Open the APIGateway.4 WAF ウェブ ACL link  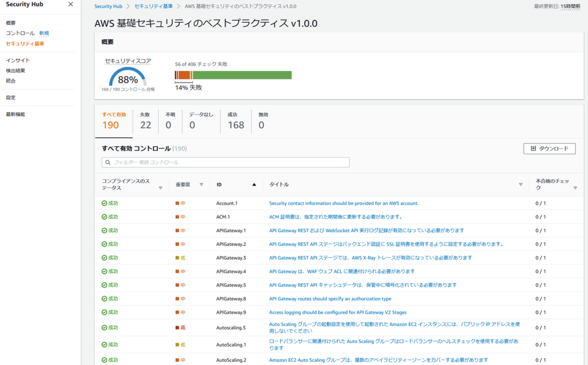342,271
